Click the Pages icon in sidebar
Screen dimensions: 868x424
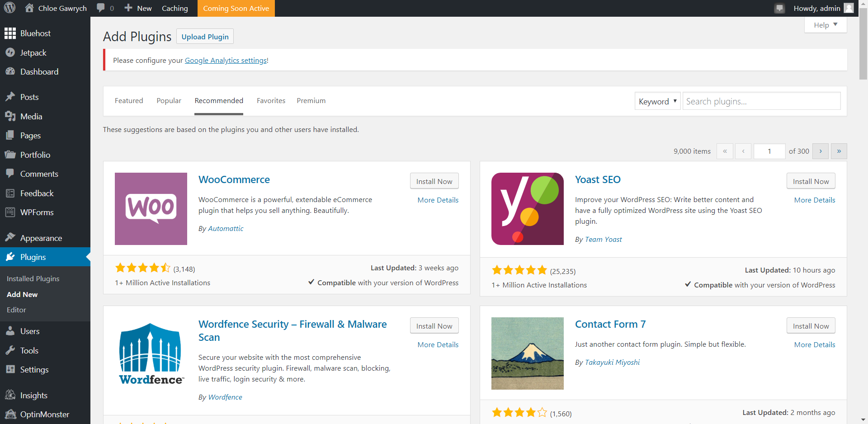(x=10, y=135)
